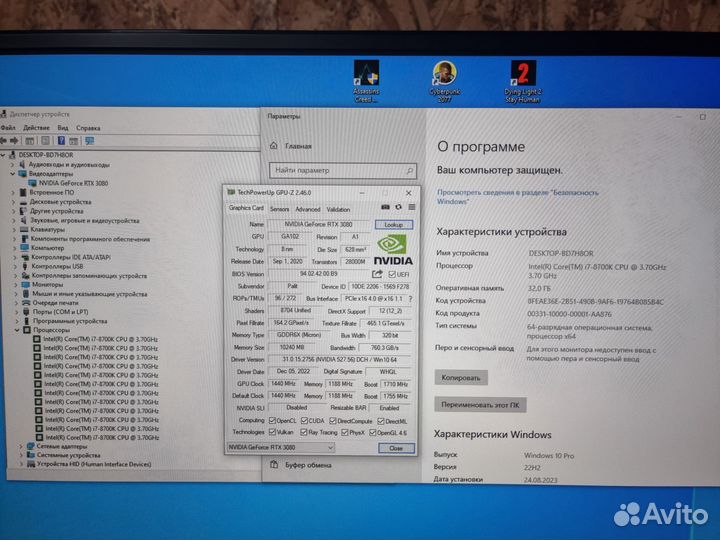This screenshot has height=540, width=720.
Task: Open the Assassin's Creed desktop shortcut
Action: 366,81
